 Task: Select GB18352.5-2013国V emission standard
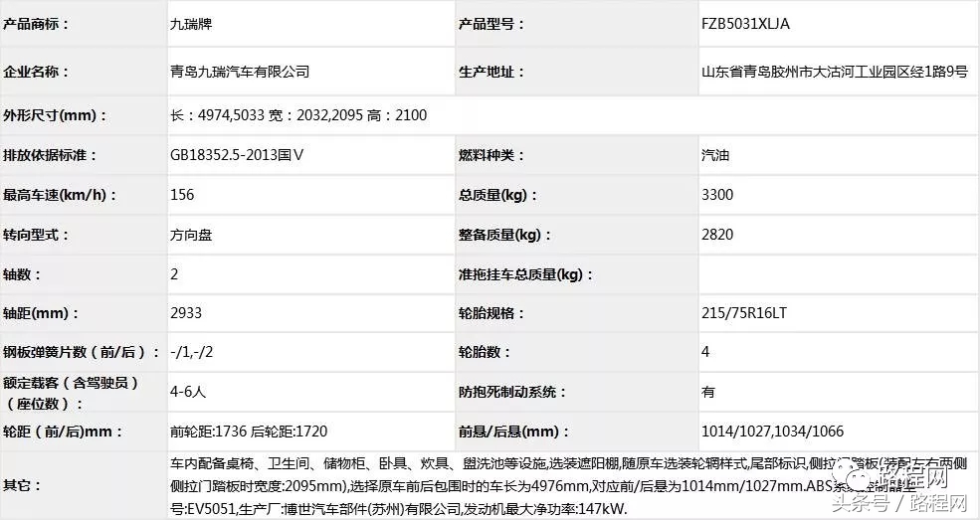coord(237,155)
